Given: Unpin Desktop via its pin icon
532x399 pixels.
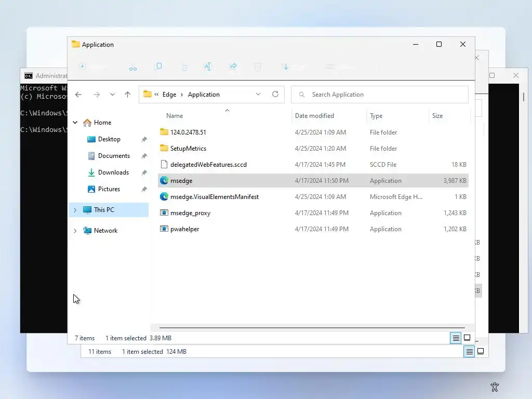Looking at the screenshot, I should coord(144,139).
